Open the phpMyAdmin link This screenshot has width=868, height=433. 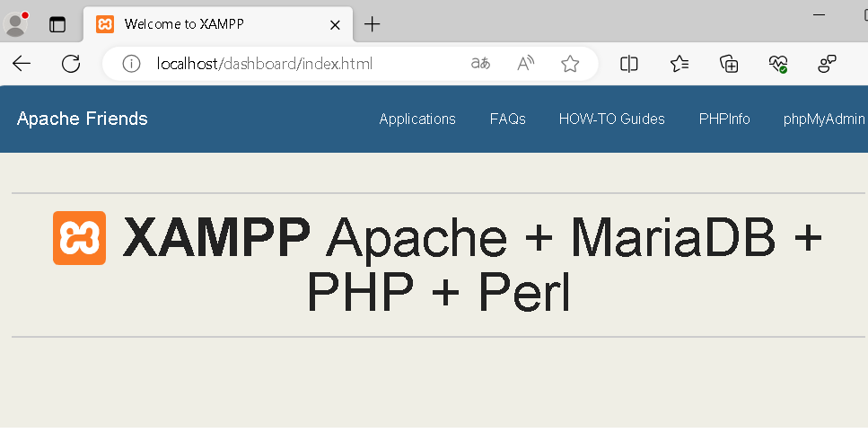tap(823, 119)
